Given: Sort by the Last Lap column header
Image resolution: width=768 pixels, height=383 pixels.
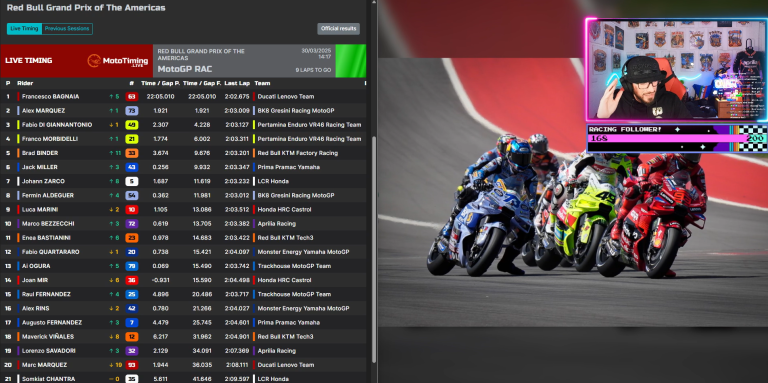Looking at the screenshot, I should pos(237,83).
